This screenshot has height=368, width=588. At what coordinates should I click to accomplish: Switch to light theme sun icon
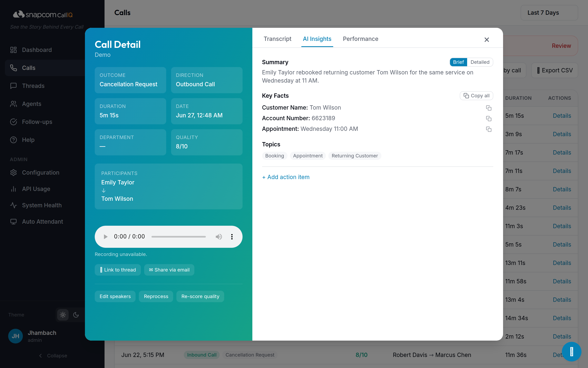63,315
